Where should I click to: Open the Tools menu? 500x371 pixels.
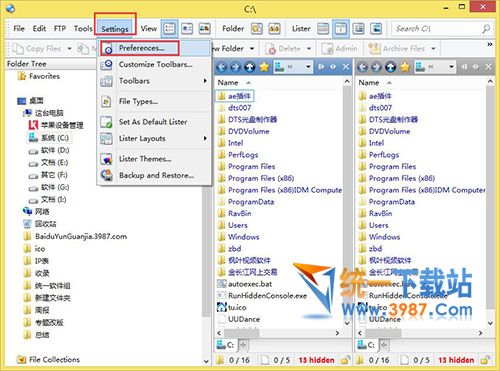(83, 29)
